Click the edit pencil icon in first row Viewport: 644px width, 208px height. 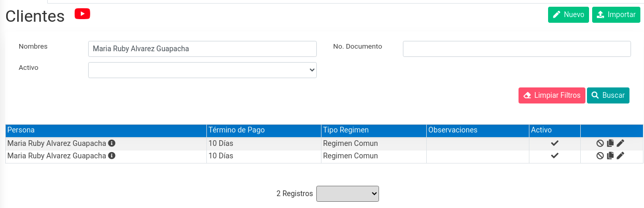tap(621, 143)
